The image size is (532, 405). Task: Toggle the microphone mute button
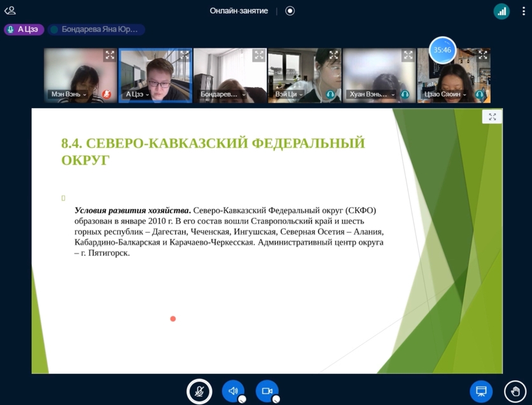click(199, 391)
